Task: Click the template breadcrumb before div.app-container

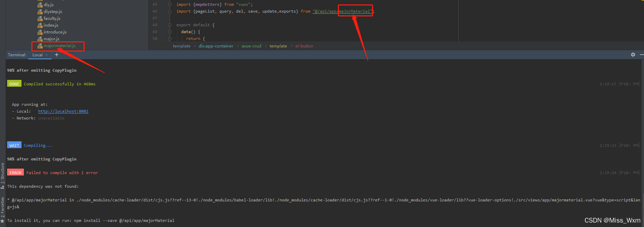Action: 182,46
